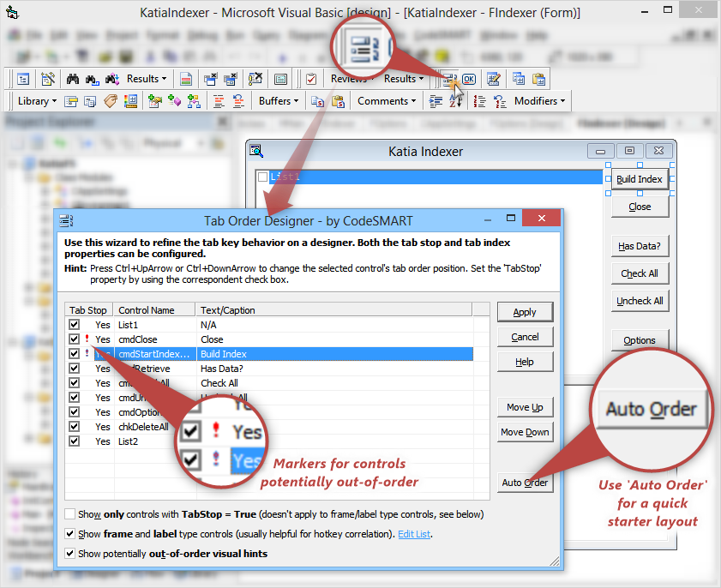
Task: Click the question-mark list icon before Modifiers
Action: coord(499,101)
